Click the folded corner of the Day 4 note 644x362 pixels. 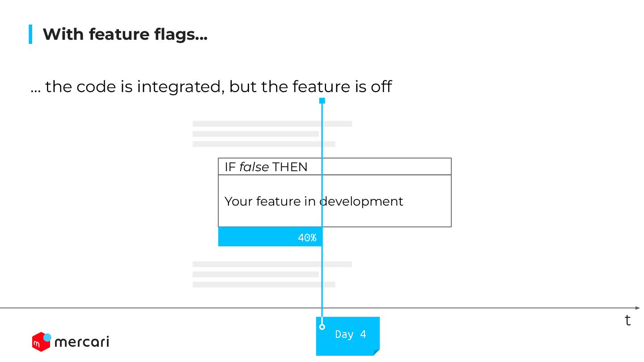[x=377, y=353]
